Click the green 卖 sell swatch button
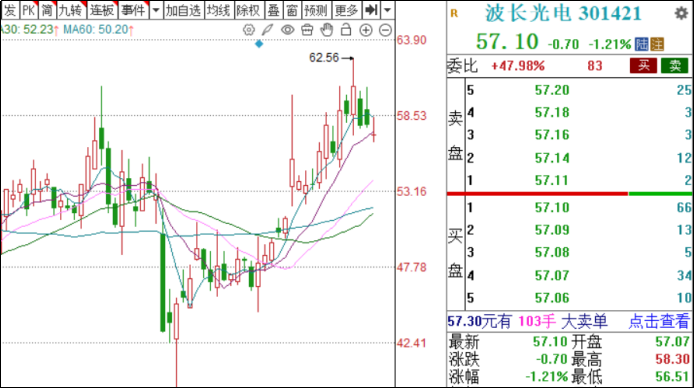 pyautogui.click(x=675, y=66)
